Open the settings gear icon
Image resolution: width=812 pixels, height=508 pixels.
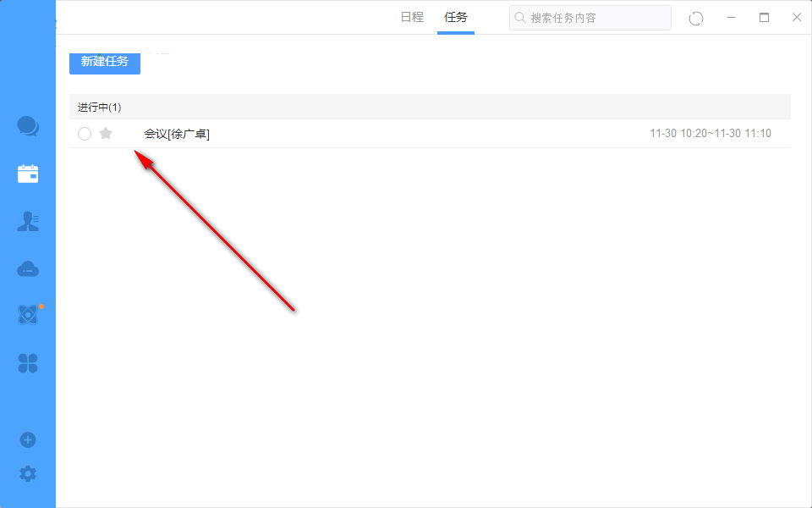[x=28, y=473]
